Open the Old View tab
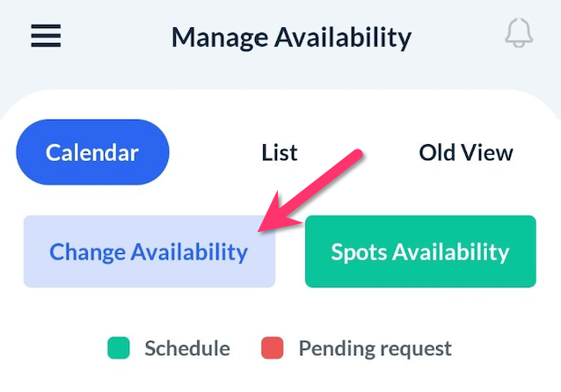This screenshot has height=392, width=561. click(x=465, y=152)
